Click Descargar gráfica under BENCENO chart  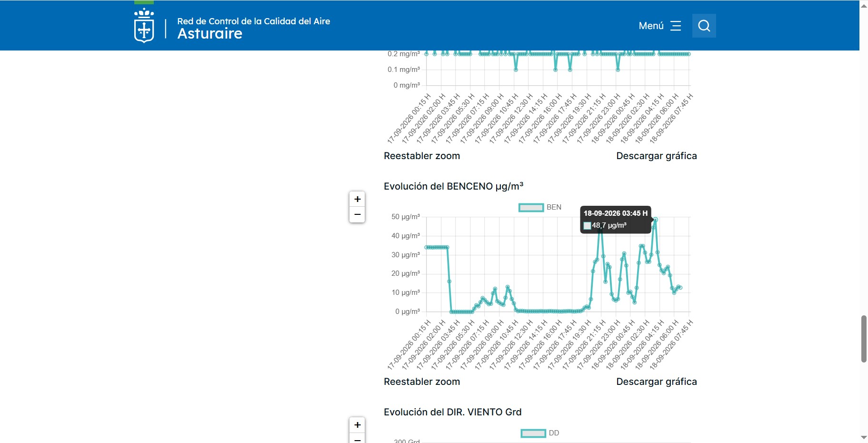tap(657, 382)
